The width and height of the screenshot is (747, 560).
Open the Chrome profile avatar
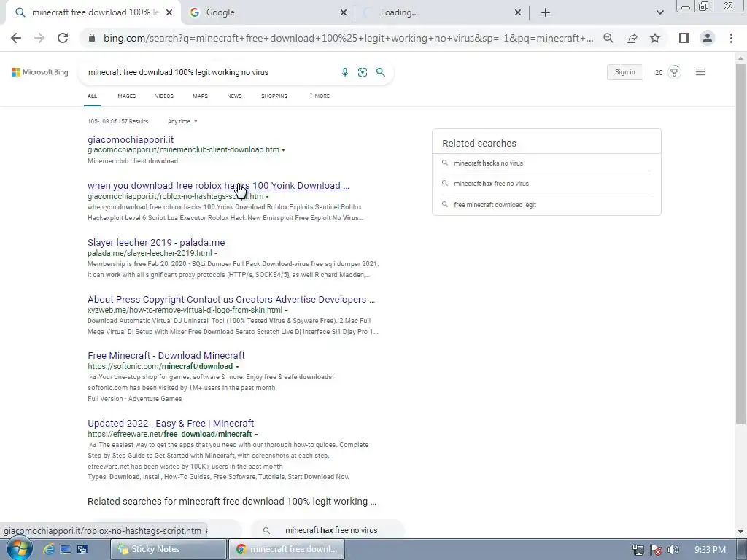pyautogui.click(x=708, y=38)
